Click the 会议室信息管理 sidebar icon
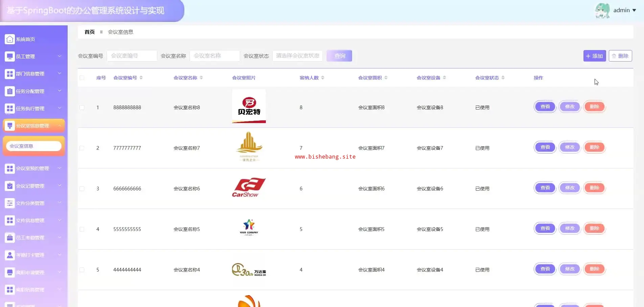 (x=10, y=126)
